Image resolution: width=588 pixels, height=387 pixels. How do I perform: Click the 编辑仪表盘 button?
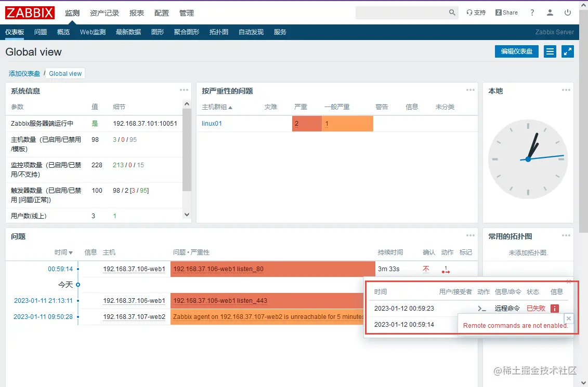click(x=516, y=51)
